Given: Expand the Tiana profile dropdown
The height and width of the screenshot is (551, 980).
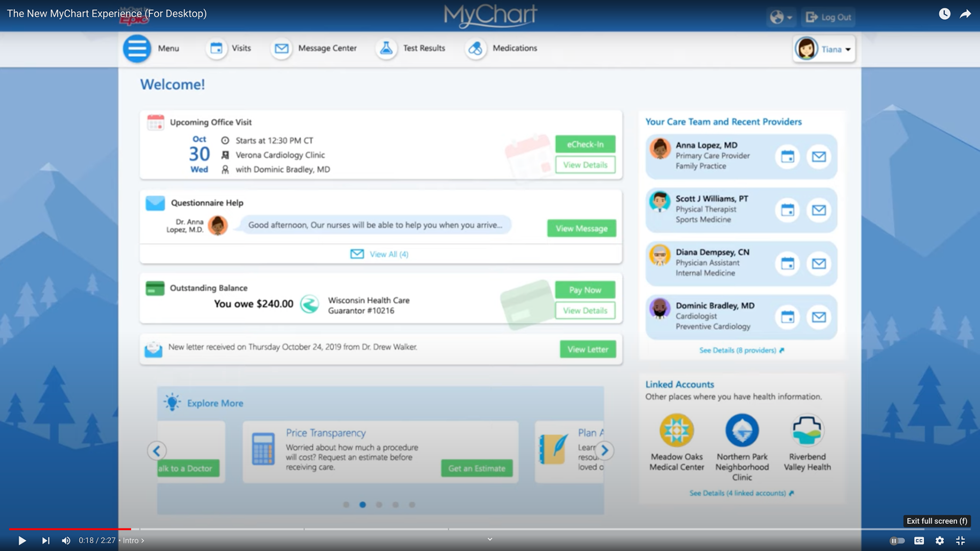Looking at the screenshot, I should [824, 49].
